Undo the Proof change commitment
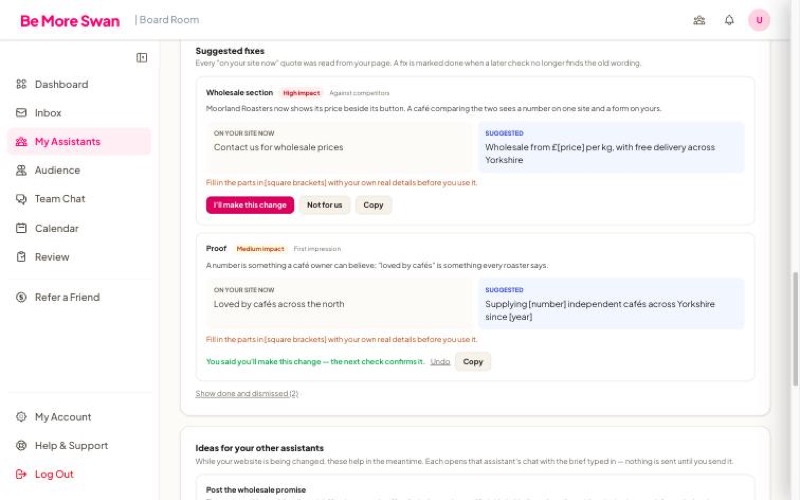Viewport: 800px width, 500px height. pos(440,362)
